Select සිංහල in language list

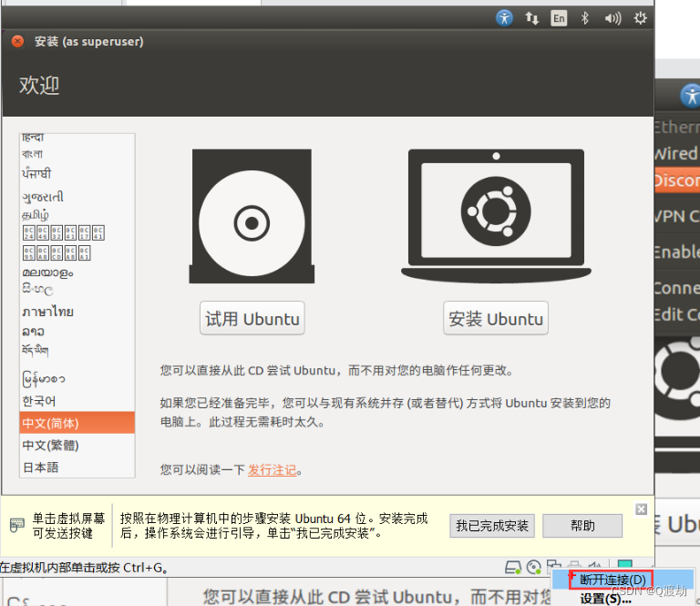[x=77, y=290]
